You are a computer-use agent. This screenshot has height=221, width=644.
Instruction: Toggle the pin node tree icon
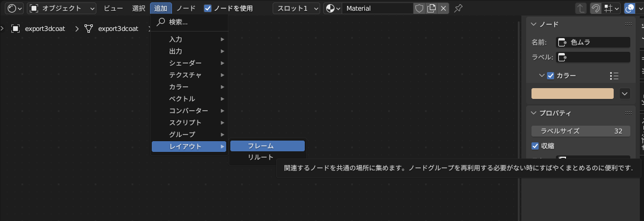(x=458, y=8)
